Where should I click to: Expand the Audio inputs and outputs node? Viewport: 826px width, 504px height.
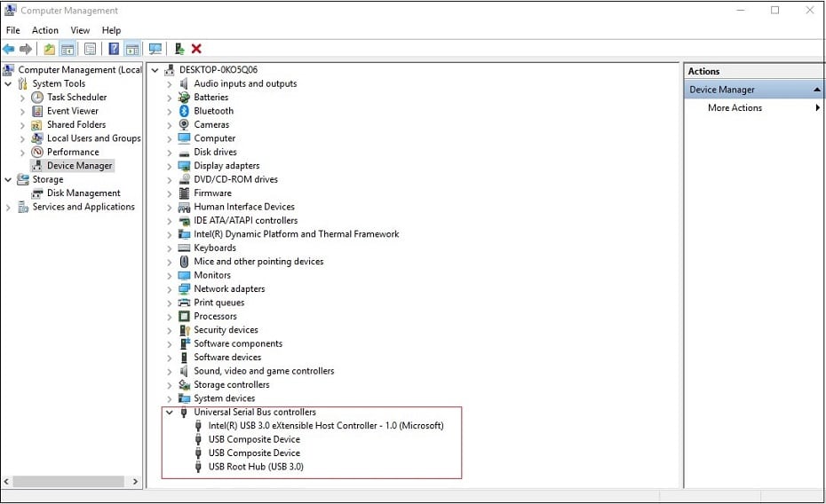coord(169,83)
